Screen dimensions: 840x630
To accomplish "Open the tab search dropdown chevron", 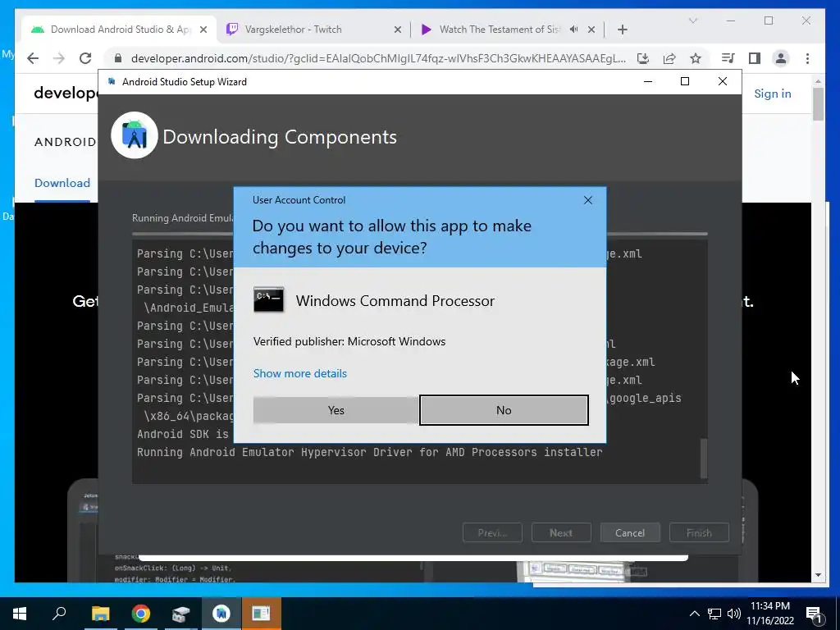I will pos(692,21).
